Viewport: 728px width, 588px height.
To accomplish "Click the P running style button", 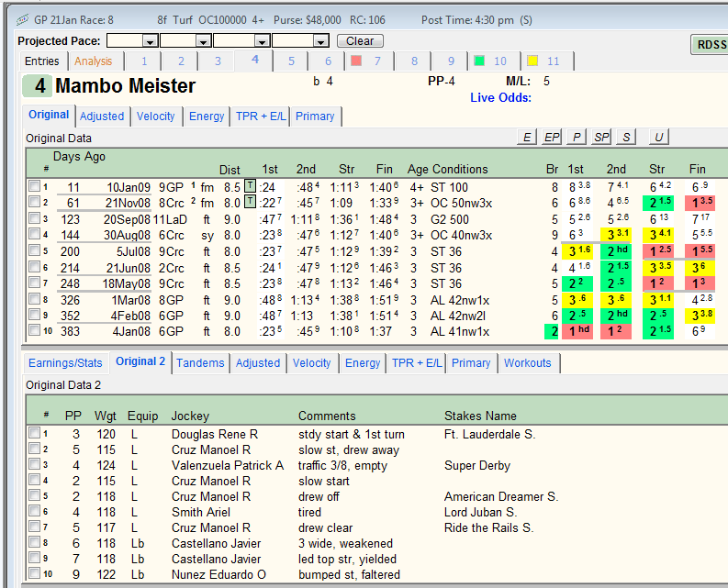I will pos(577,138).
